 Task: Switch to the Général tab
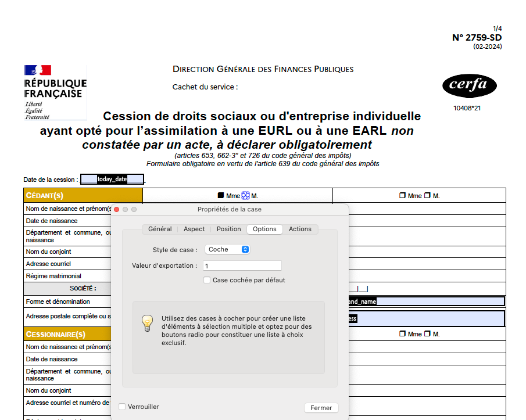coord(160,229)
